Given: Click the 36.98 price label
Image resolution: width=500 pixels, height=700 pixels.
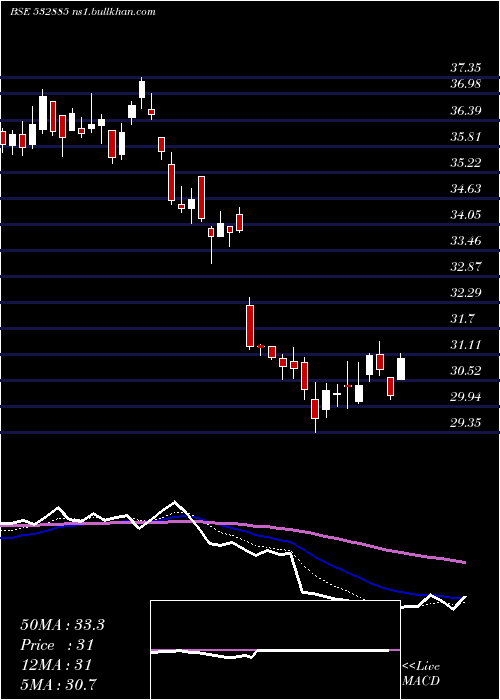Looking at the screenshot, I should (465, 84).
